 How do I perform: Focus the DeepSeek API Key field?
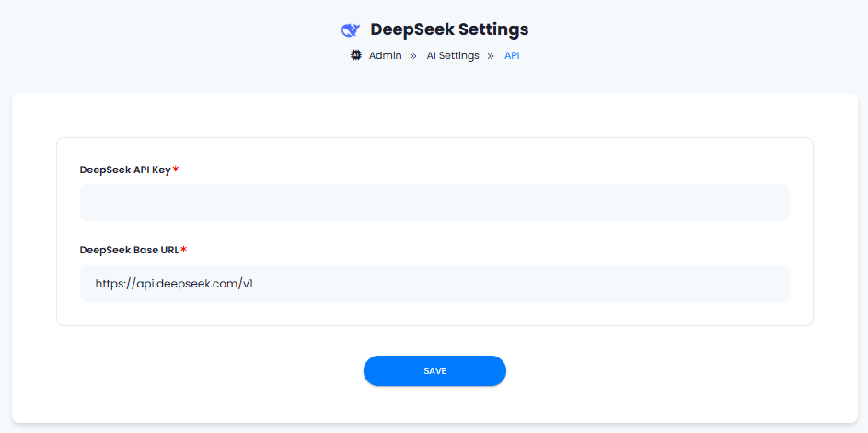tap(434, 203)
